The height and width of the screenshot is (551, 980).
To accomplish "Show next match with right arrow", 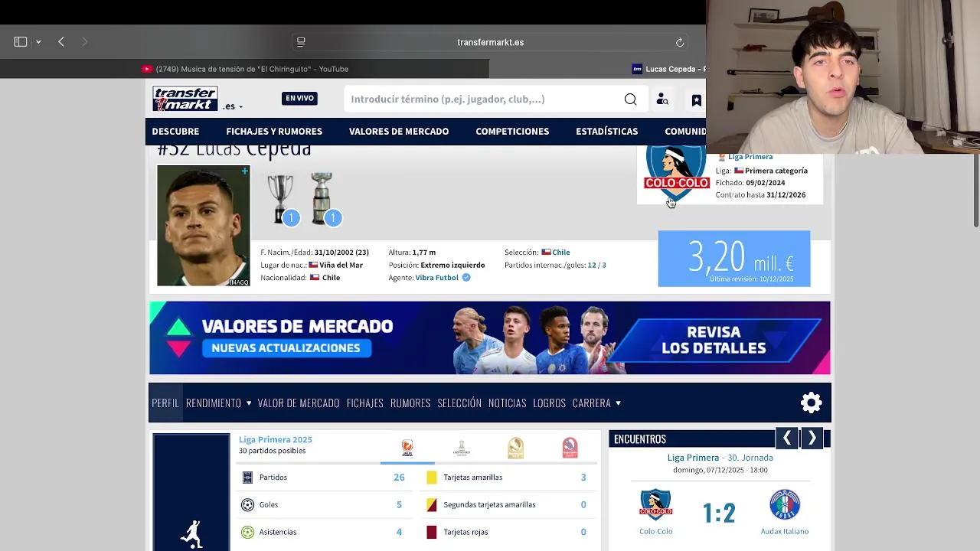I will (x=812, y=439).
